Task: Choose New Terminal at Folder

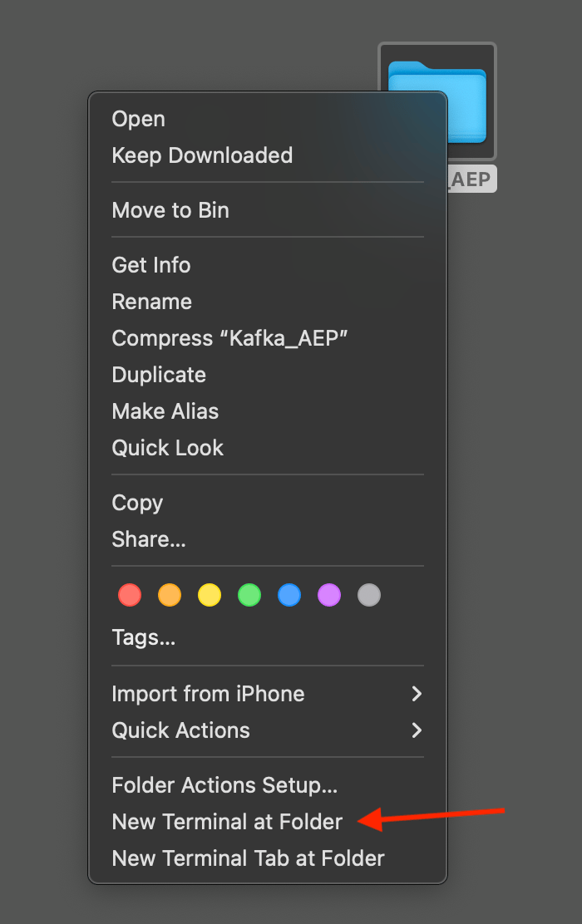Action: (x=227, y=822)
